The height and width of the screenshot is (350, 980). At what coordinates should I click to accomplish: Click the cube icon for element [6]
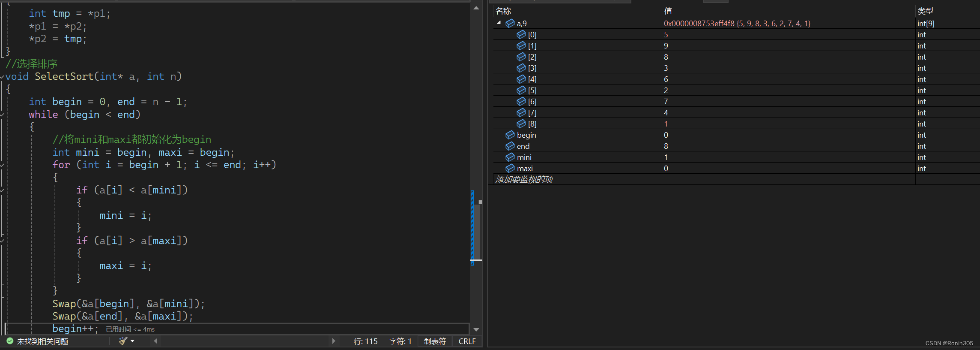(x=521, y=101)
